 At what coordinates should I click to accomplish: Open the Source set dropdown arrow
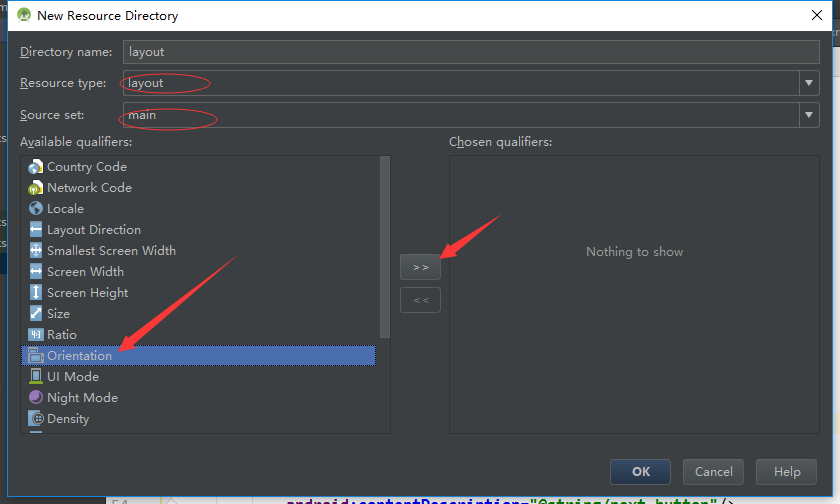click(x=809, y=115)
